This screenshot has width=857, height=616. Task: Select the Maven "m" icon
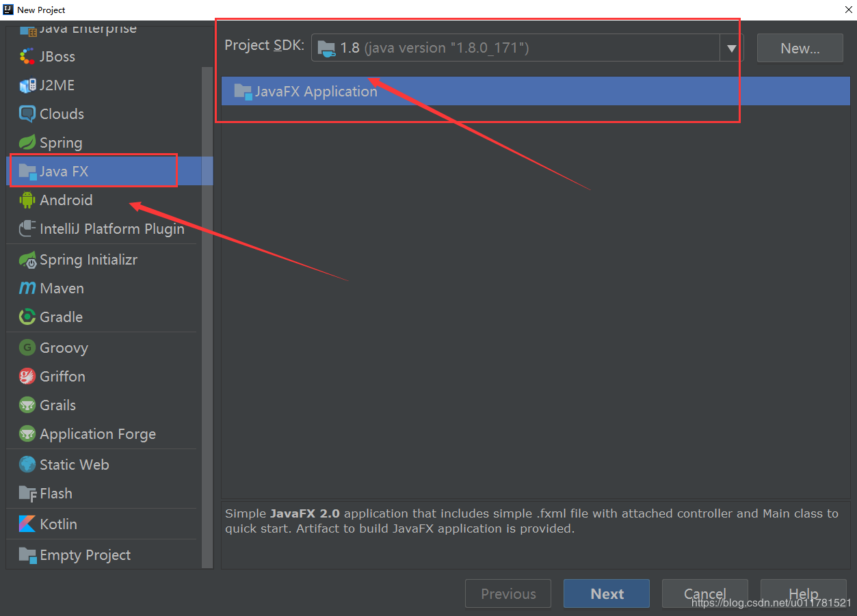(x=27, y=289)
